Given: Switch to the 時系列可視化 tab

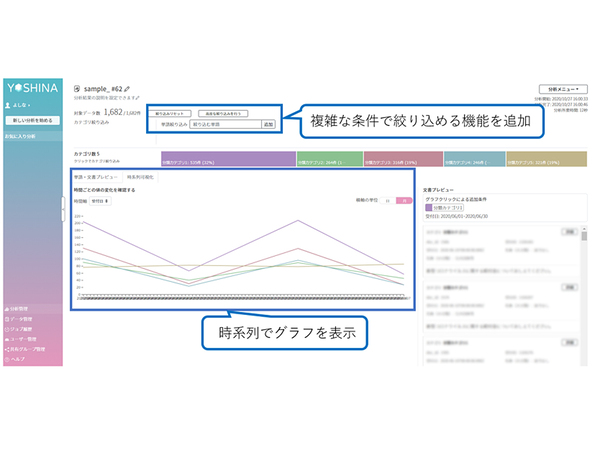Looking at the screenshot, I should tap(140, 177).
